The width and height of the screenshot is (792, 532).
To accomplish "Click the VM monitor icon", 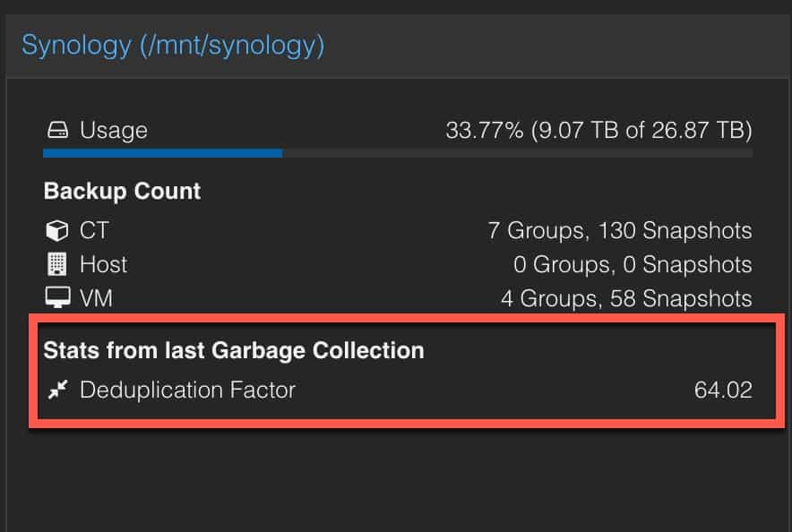I will tap(57, 298).
